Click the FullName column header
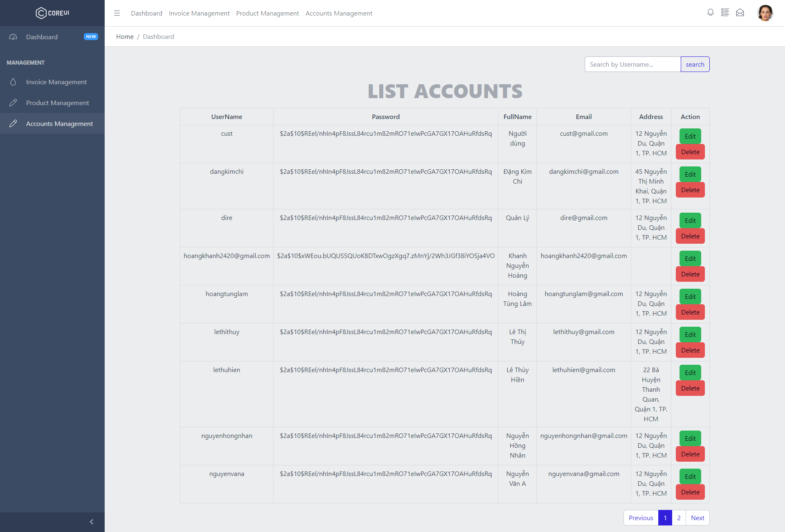 click(x=517, y=117)
